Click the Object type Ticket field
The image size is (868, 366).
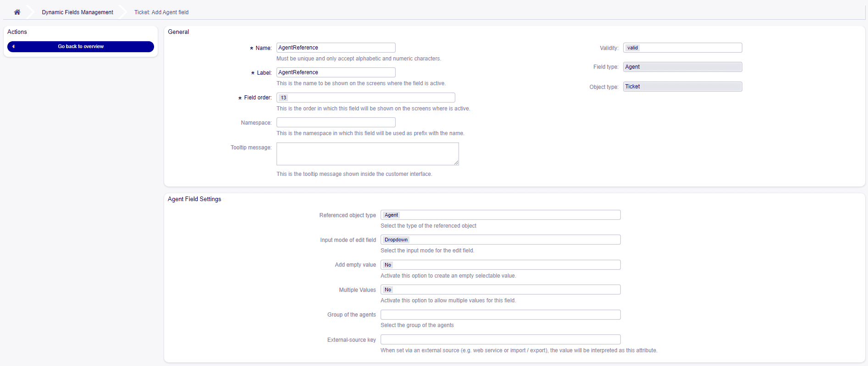(682, 87)
